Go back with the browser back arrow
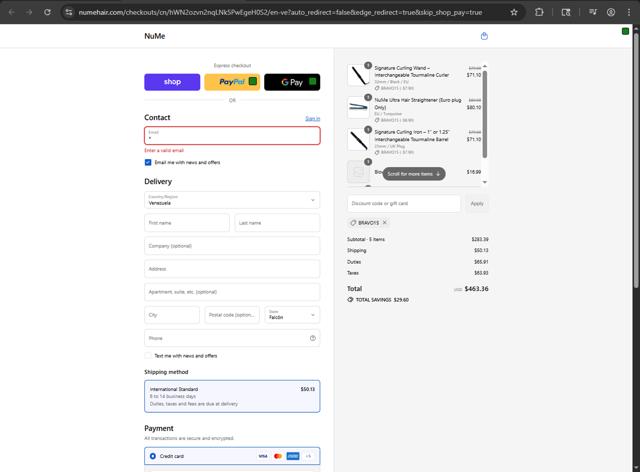This screenshot has height=472, width=640. (11, 12)
